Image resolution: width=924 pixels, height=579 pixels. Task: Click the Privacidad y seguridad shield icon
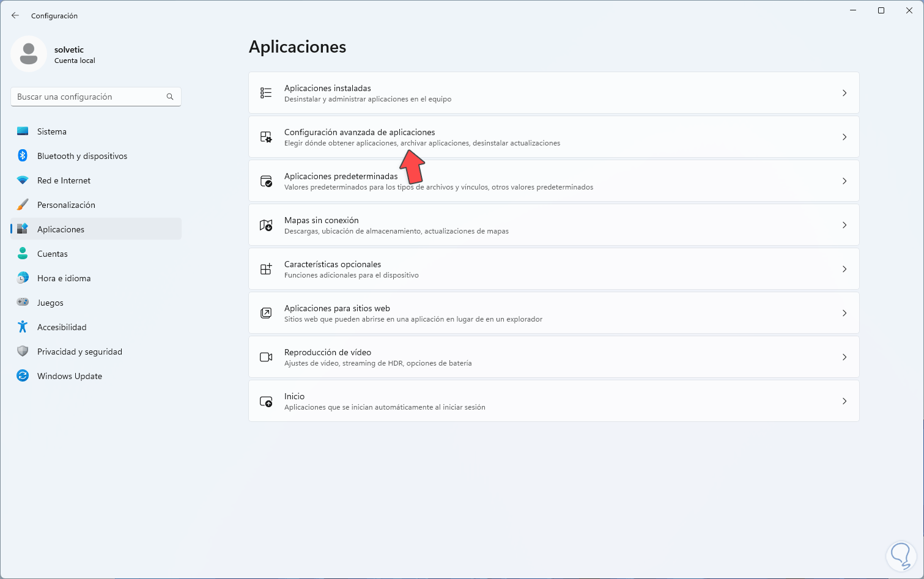pos(23,352)
